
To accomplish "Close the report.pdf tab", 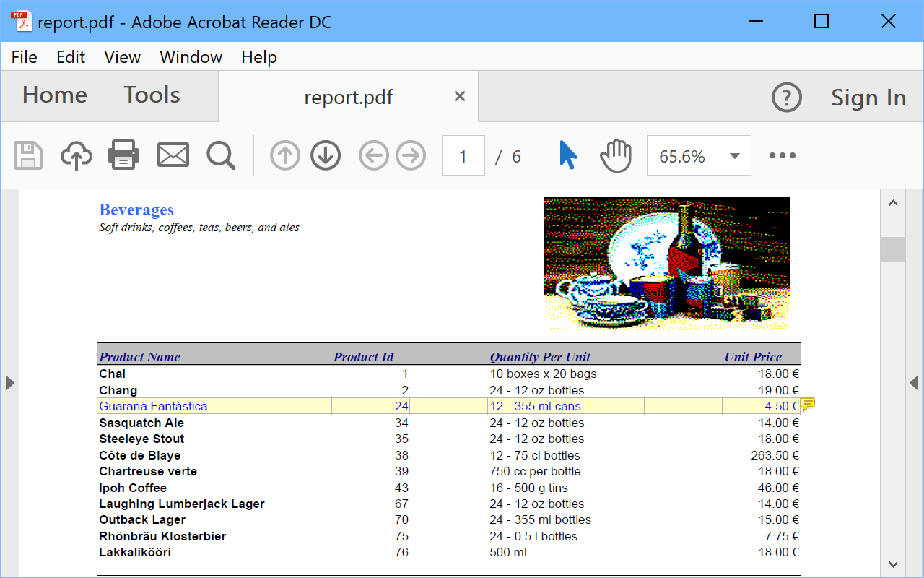I will (460, 97).
